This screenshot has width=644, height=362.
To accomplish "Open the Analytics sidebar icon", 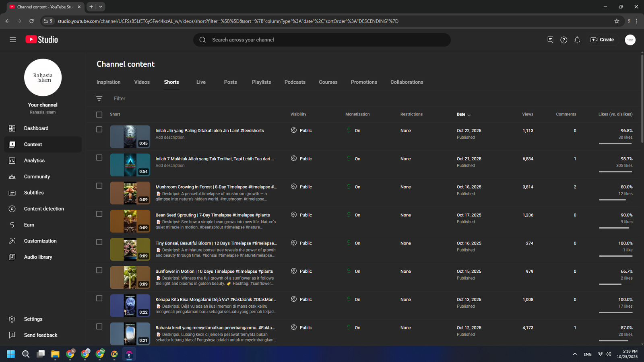I will pos(12,160).
